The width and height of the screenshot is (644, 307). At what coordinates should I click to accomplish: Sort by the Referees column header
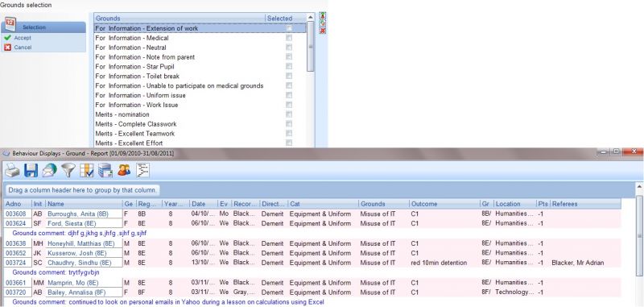coord(585,204)
